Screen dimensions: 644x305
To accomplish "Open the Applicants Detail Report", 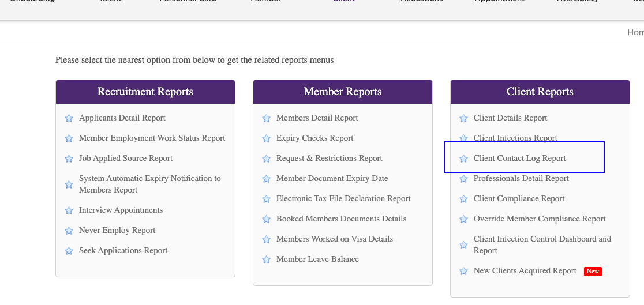I will click(x=122, y=118).
